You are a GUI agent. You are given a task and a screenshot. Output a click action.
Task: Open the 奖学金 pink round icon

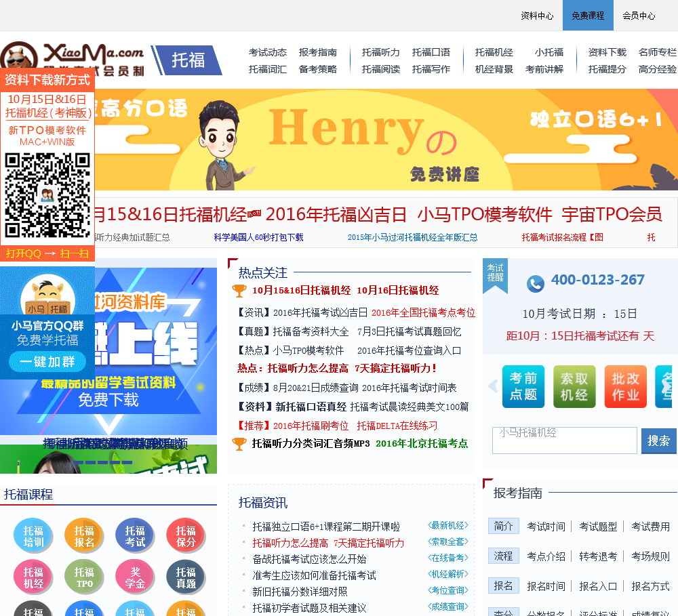(x=135, y=577)
